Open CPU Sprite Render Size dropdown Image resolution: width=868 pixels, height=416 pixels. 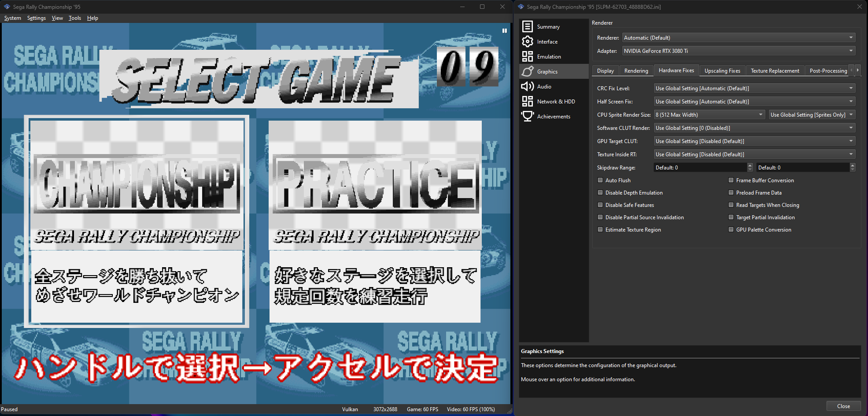[x=709, y=115]
